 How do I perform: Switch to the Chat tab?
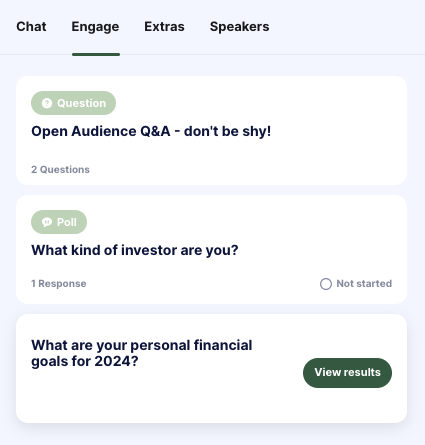click(31, 27)
